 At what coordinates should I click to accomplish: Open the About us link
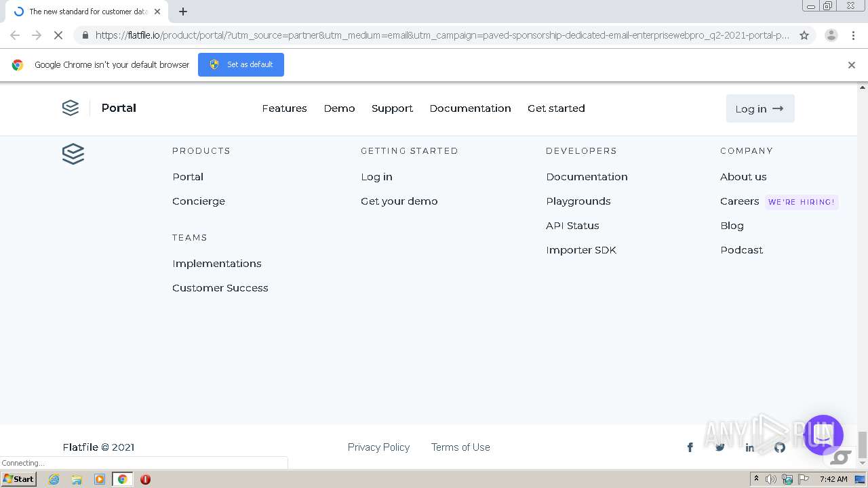coord(743,177)
